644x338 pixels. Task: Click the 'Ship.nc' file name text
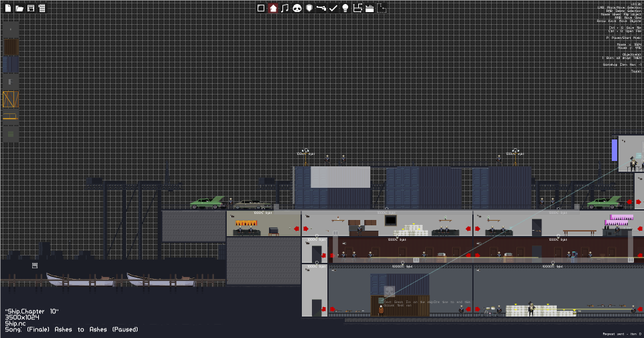click(x=15, y=323)
